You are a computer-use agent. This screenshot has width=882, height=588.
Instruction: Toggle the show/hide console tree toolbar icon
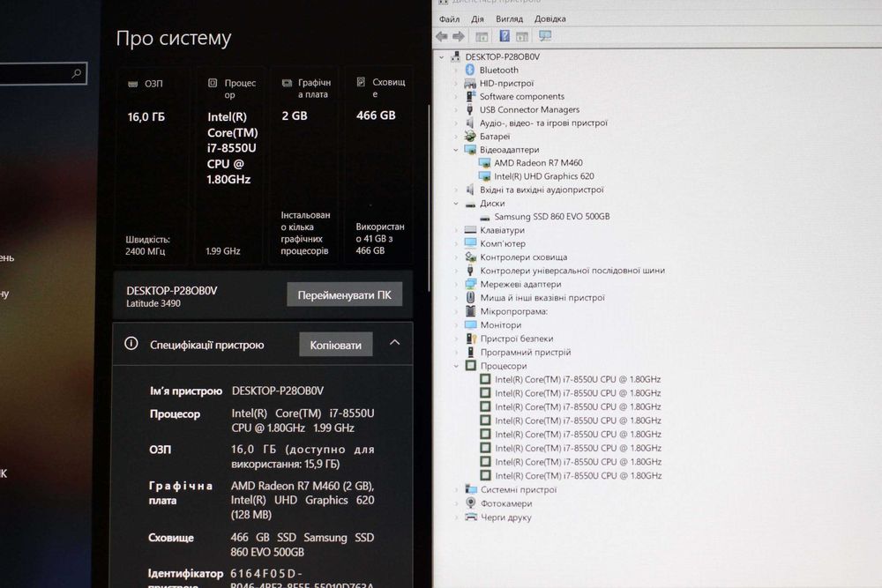point(482,36)
